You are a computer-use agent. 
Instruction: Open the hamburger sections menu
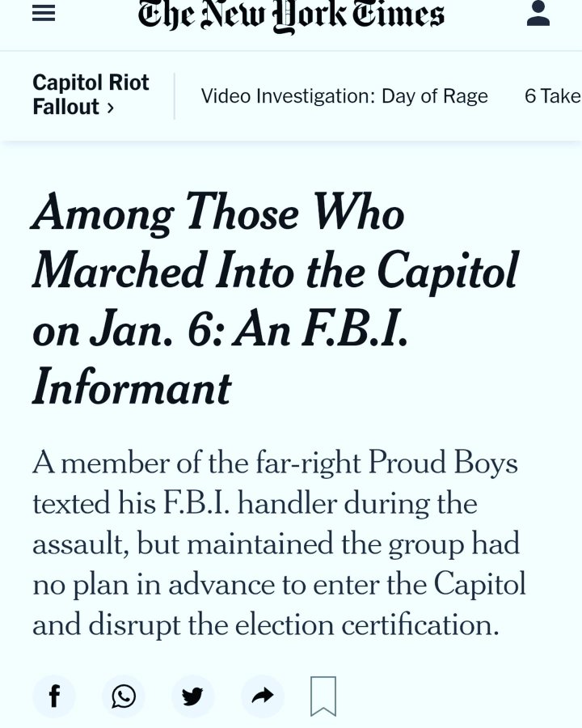[x=44, y=15]
